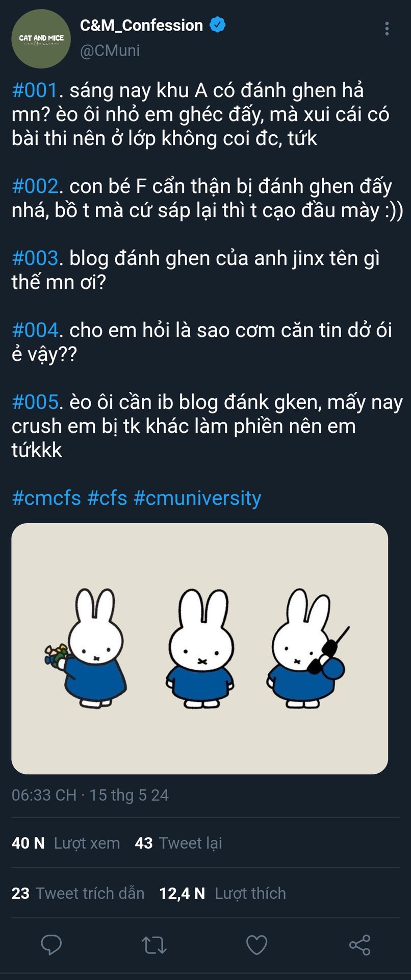Click the blue verified badge
The image size is (411, 980).
(x=218, y=24)
